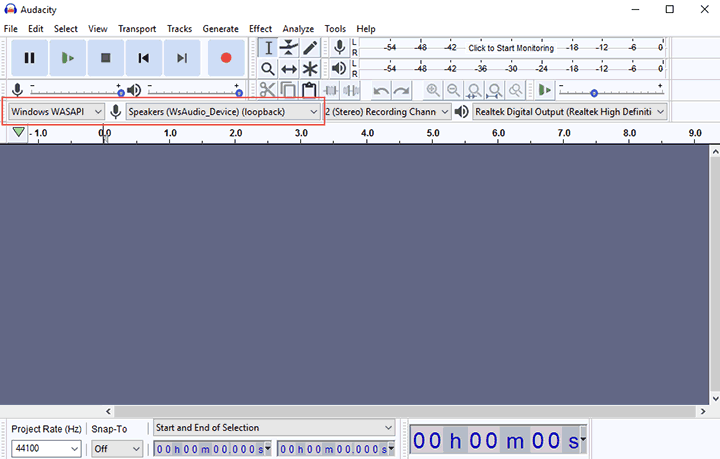Click the Record button
The image size is (720, 459).
pyautogui.click(x=226, y=58)
